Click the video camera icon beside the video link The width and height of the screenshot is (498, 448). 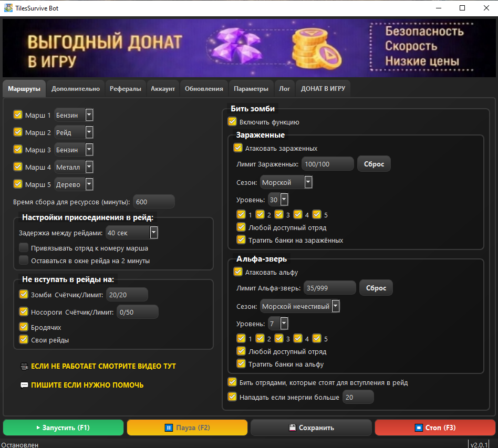pos(24,366)
